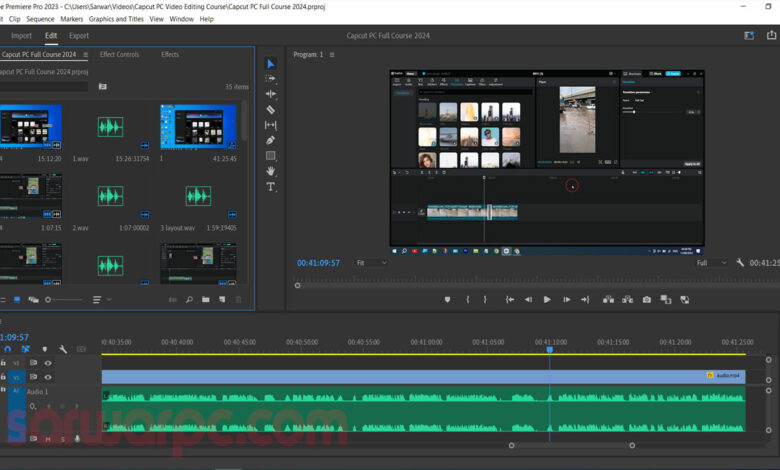The height and width of the screenshot is (470, 780).
Task: Select the Rectangle tool
Action: (271, 156)
